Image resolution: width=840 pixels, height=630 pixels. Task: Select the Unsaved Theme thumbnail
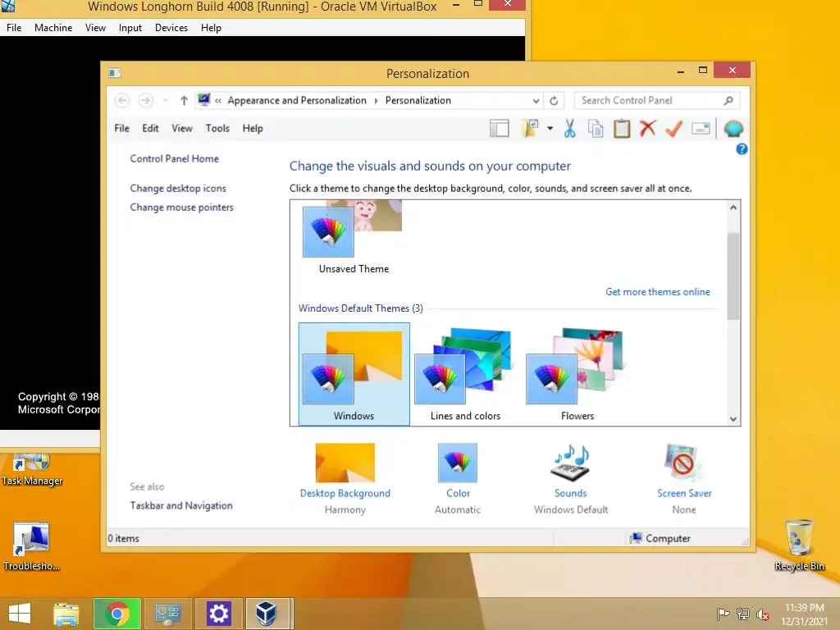tap(354, 238)
